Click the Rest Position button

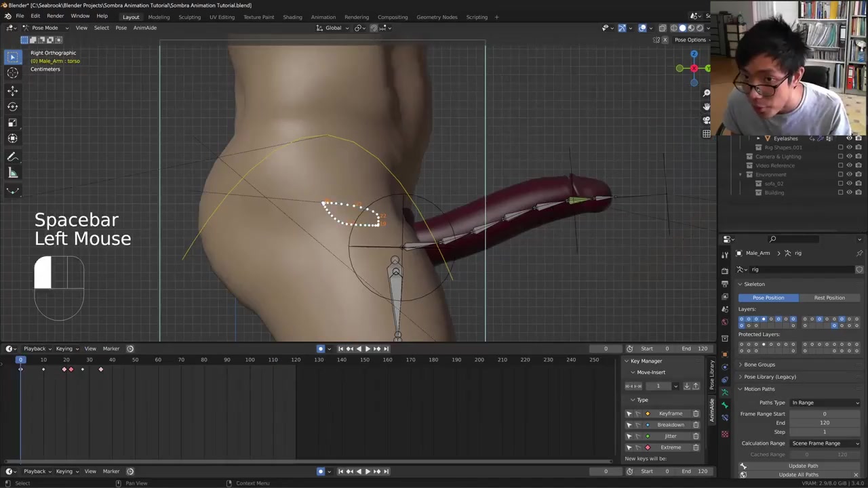(829, 298)
